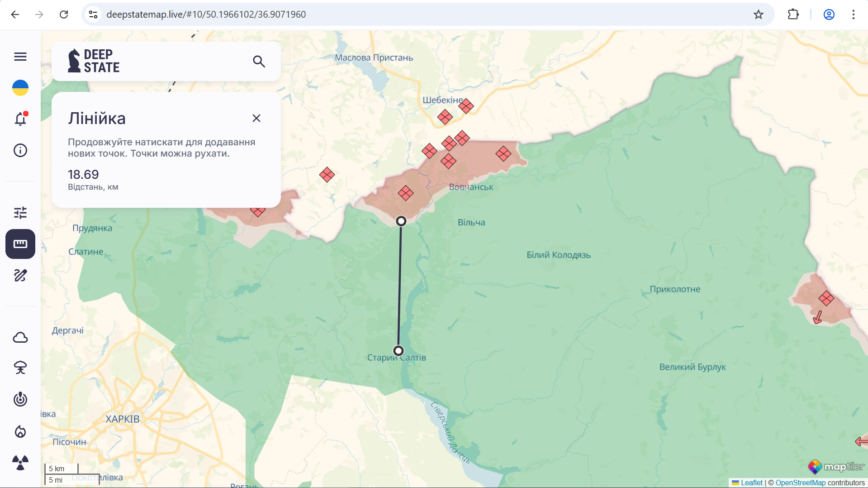Image resolution: width=868 pixels, height=488 pixels.
Task: Open the info circle icon
Action: 20,150
